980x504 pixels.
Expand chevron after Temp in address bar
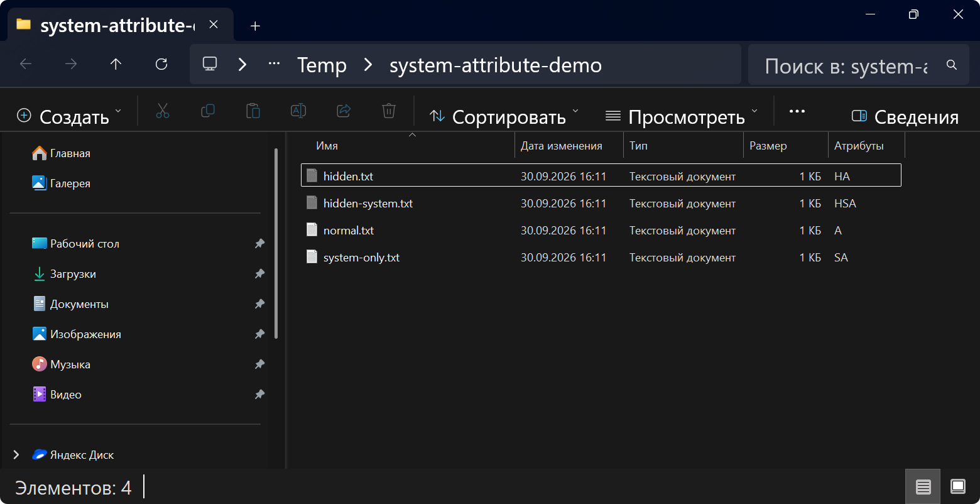[x=369, y=64]
